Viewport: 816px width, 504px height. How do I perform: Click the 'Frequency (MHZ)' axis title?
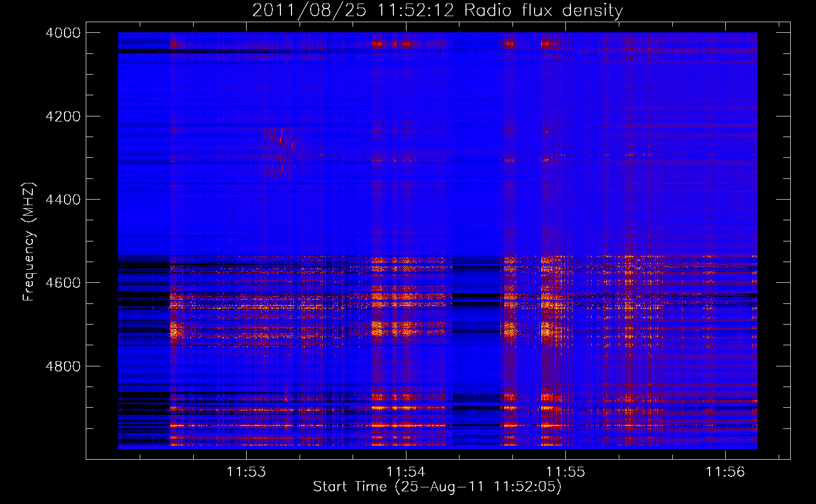[29, 242]
